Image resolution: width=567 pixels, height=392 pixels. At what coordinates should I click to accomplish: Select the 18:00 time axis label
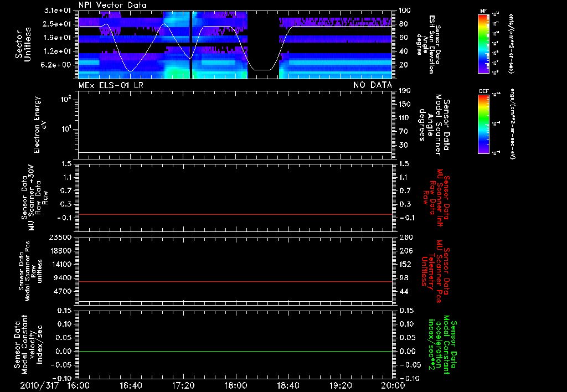coord(235,385)
